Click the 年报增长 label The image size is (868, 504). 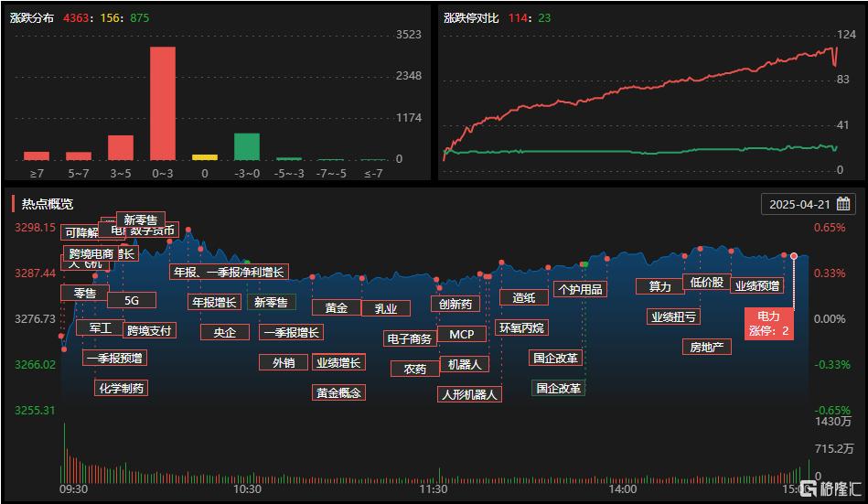coord(214,302)
